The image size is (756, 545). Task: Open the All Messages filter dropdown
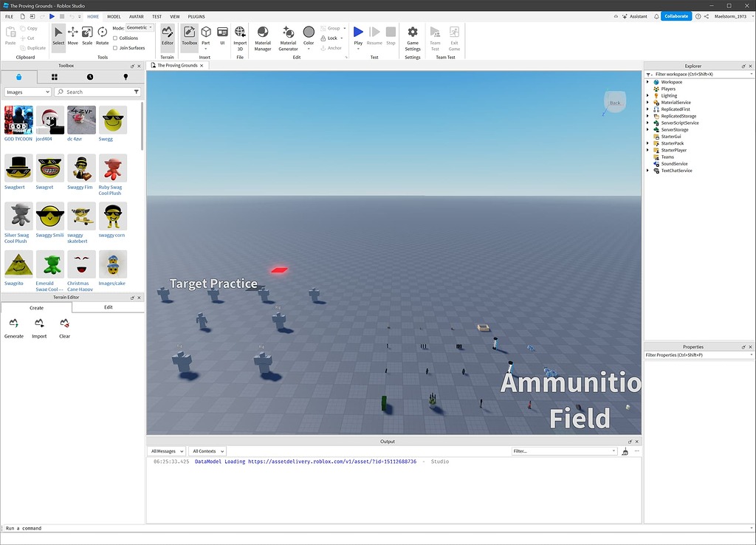click(x=166, y=451)
